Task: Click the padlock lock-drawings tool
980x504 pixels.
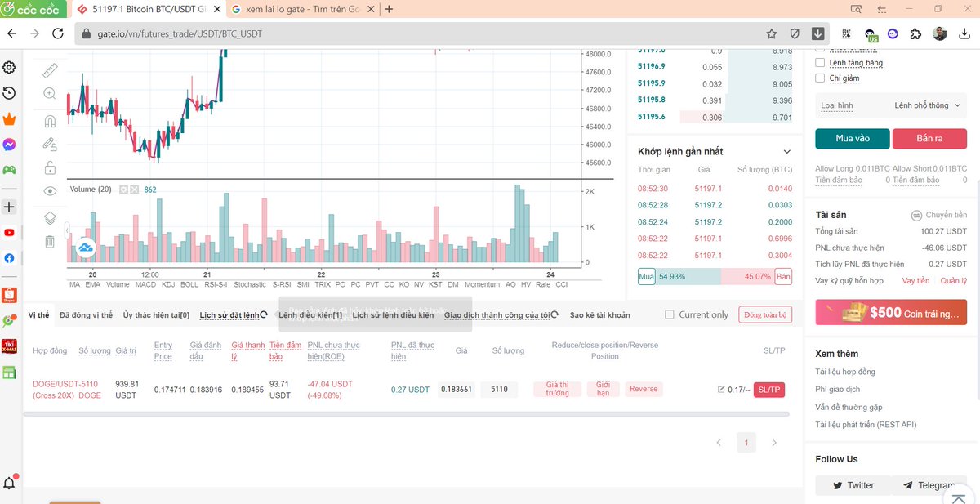Action: 50,167
